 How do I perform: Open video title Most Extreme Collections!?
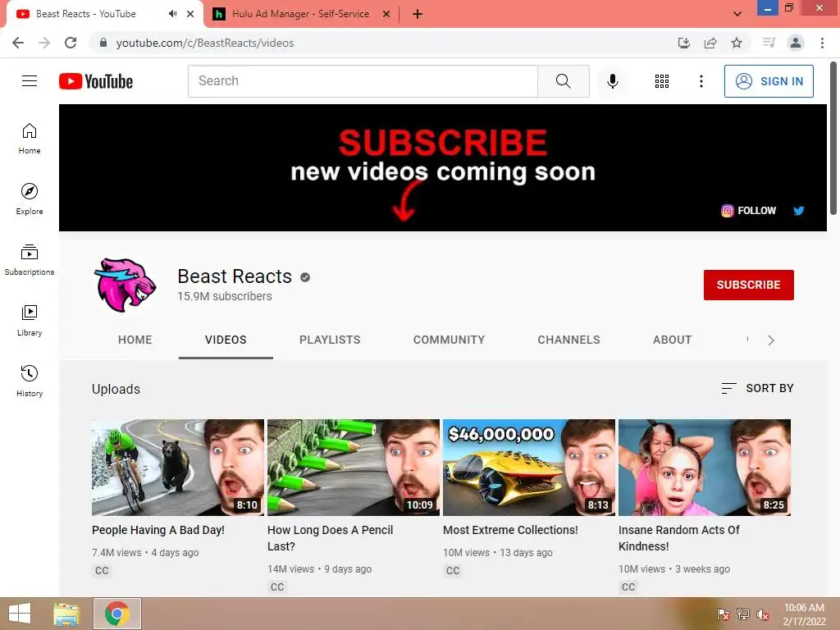(510, 530)
